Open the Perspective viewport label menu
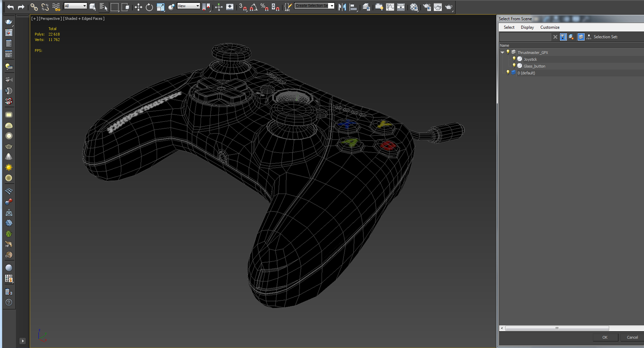This screenshot has height=348, width=644. (x=50, y=19)
